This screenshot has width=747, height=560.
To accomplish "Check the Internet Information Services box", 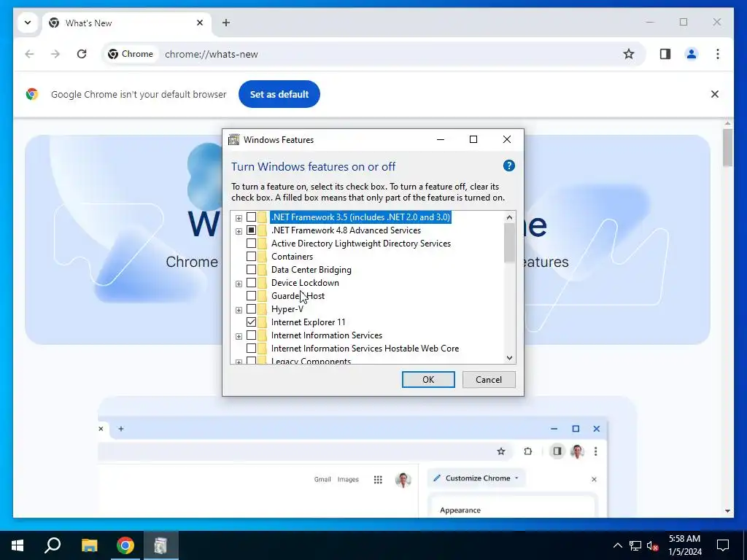I will (251, 335).
